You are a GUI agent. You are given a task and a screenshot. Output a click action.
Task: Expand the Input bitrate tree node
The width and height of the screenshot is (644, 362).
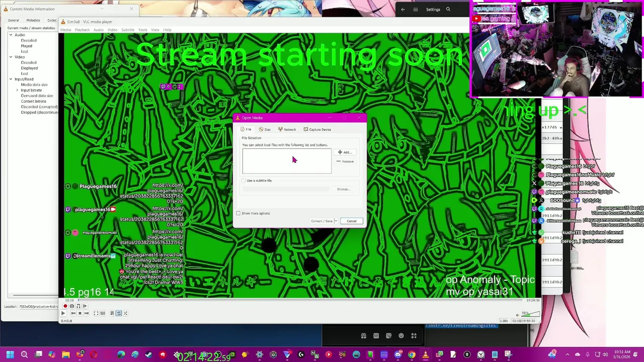point(17,90)
